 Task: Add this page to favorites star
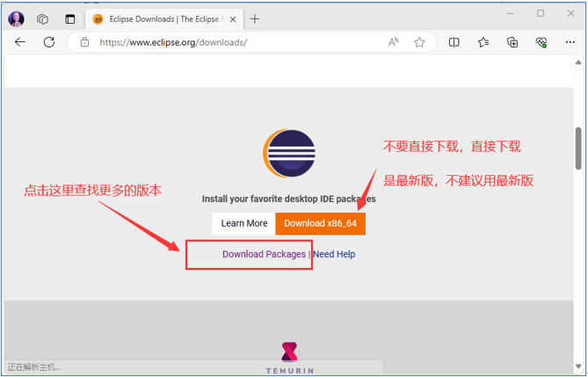click(419, 42)
